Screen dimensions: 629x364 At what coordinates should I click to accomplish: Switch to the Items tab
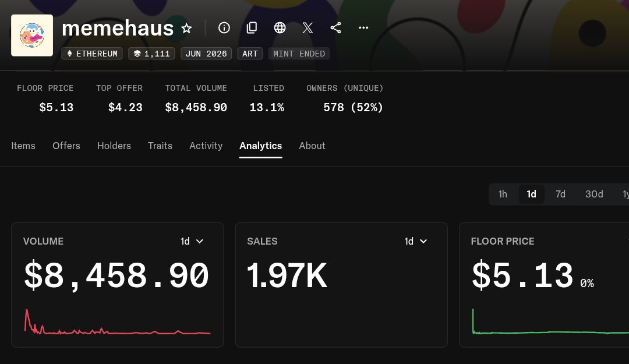coord(23,146)
